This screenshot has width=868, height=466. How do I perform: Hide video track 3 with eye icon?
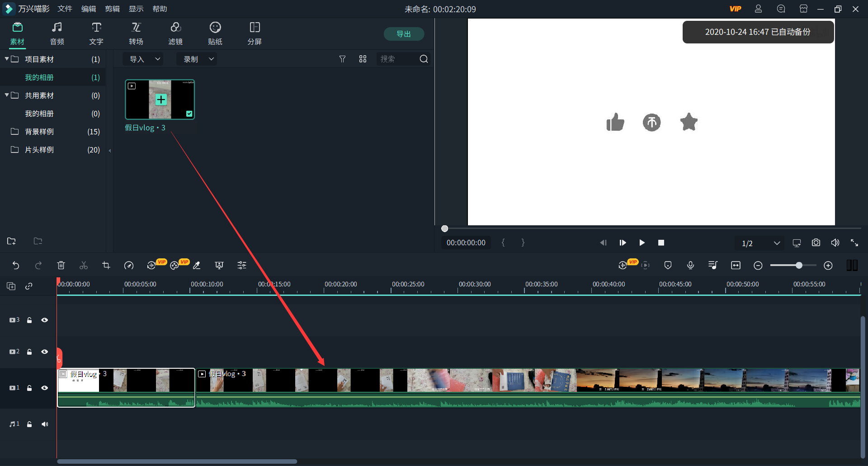[45, 320]
